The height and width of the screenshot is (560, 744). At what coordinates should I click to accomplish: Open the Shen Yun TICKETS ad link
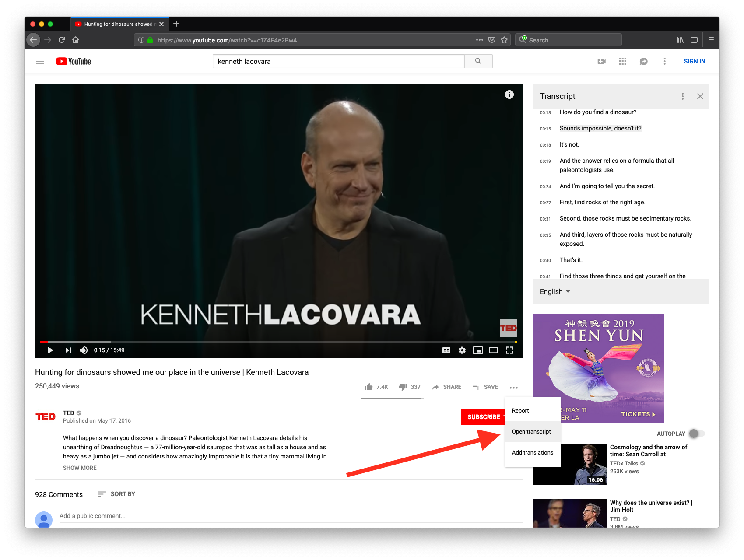(638, 414)
